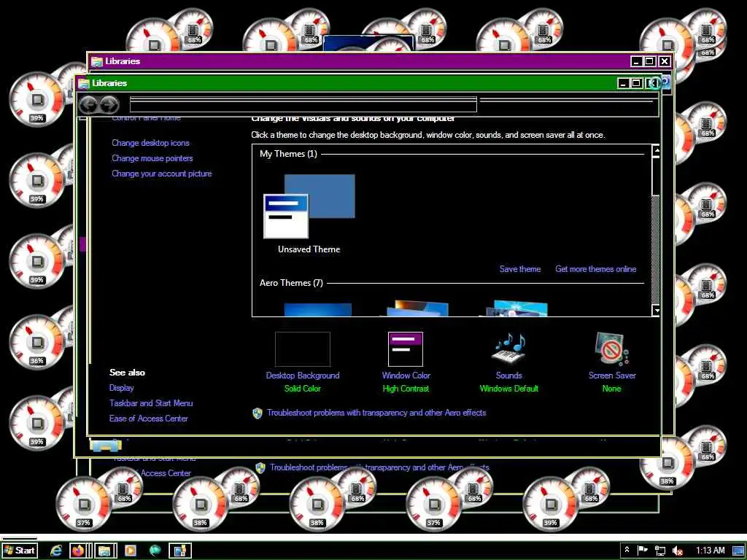Click the Troubleshoot problems link in the back window
Image resolution: width=747 pixels, height=560 pixels.
click(x=379, y=467)
